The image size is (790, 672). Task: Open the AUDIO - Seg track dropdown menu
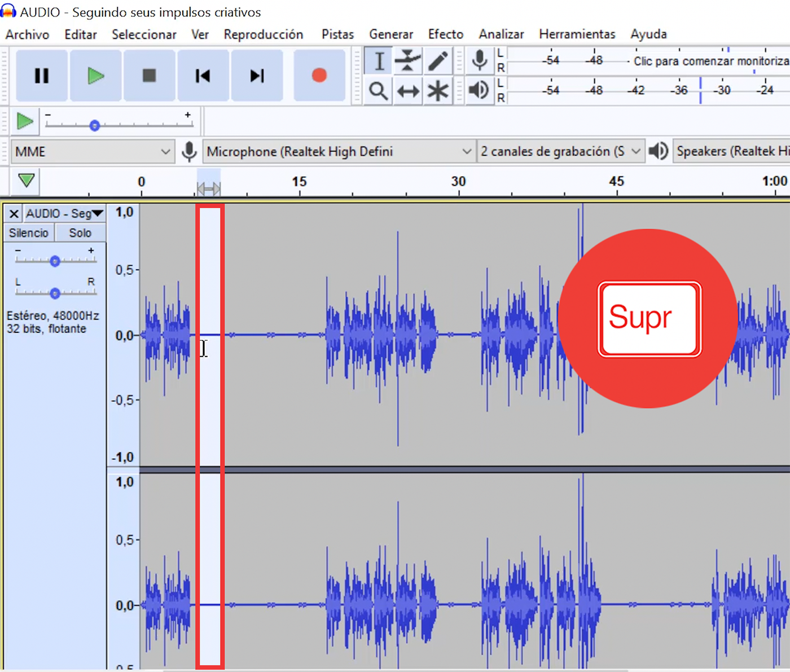coord(64,214)
